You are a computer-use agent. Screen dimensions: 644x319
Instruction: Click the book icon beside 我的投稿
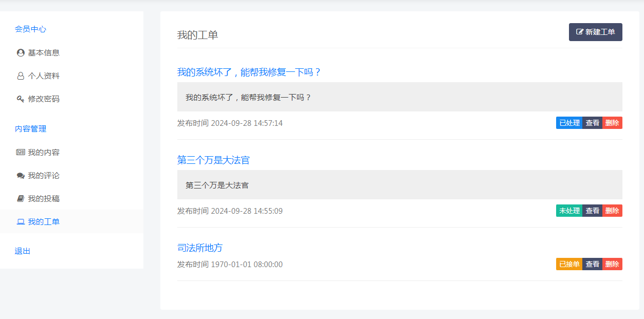(21, 199)
